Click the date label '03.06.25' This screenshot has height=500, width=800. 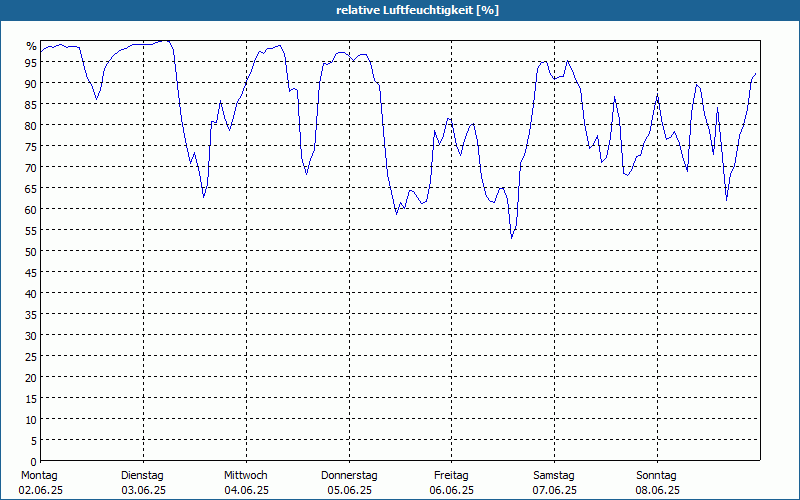pyautogui.click(x=143, y=490)
